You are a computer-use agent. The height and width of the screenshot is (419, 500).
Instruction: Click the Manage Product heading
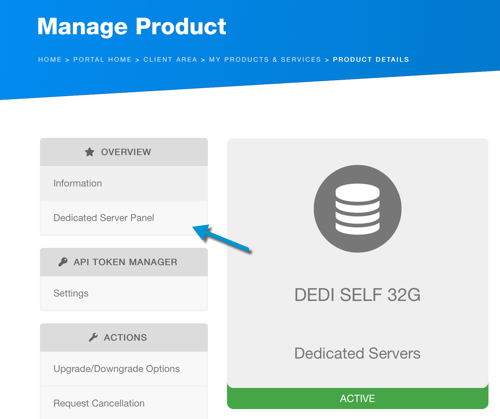point(132,26)
